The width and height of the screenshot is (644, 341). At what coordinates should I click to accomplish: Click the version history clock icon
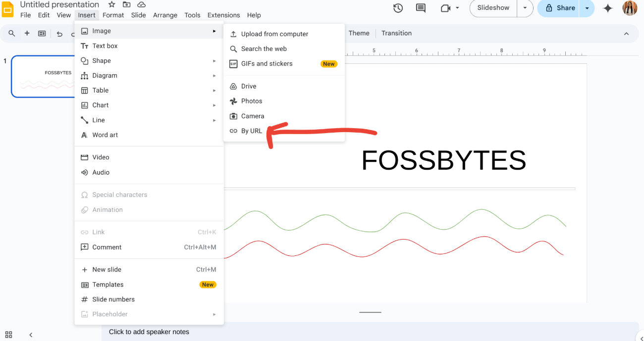398,8
